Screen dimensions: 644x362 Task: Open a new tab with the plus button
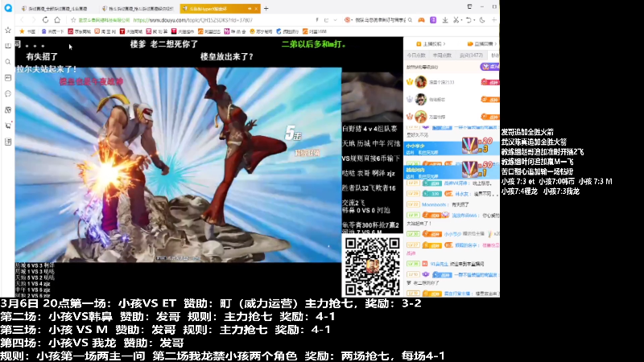266,8
